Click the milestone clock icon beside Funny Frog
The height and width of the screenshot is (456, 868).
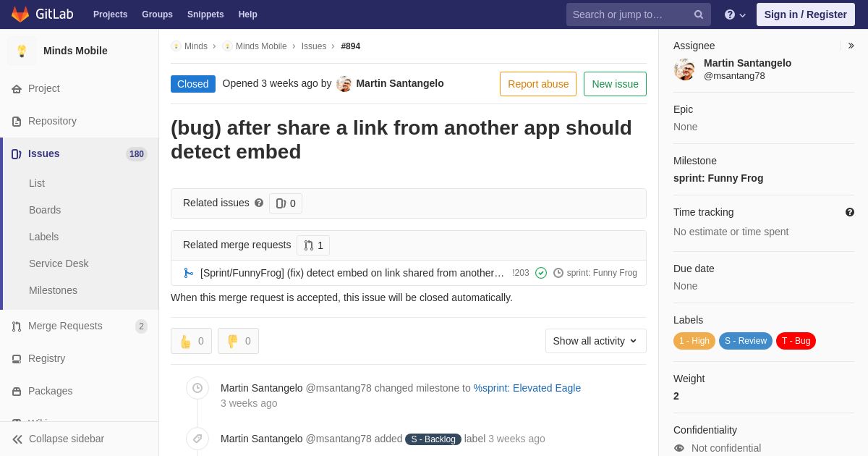click(558, 273)
